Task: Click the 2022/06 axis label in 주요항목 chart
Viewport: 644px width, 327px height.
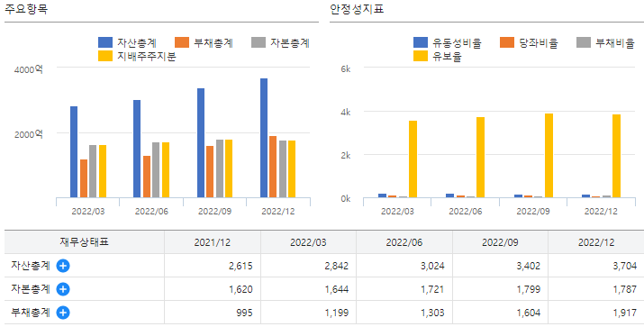Action: coord(151,212)
